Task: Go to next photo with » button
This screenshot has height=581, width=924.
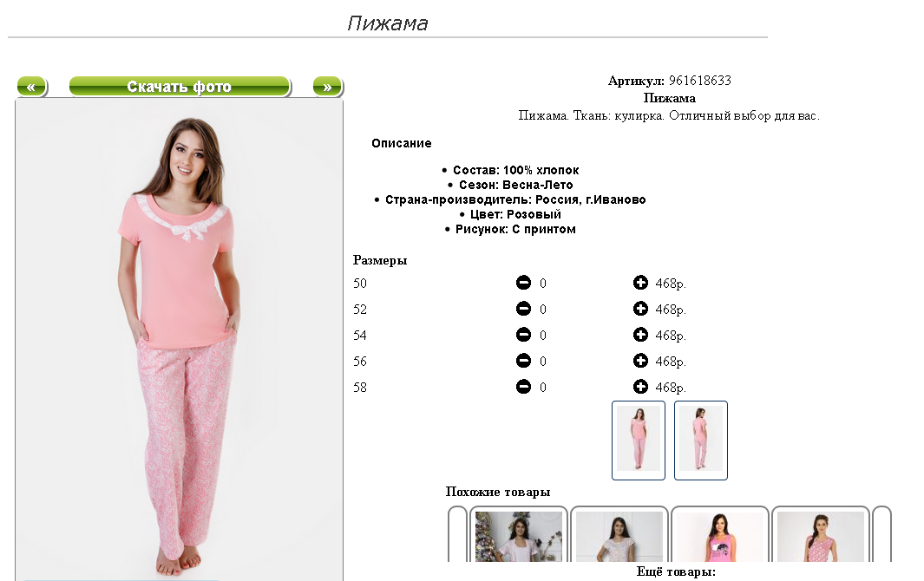Action: pos(328,87)
